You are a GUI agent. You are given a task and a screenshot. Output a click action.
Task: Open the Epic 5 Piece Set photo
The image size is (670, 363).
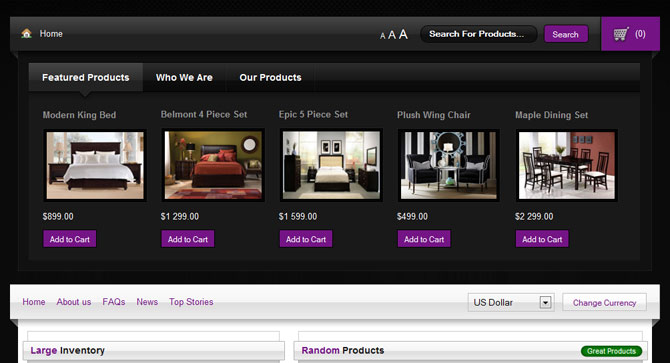click(331, 165)
